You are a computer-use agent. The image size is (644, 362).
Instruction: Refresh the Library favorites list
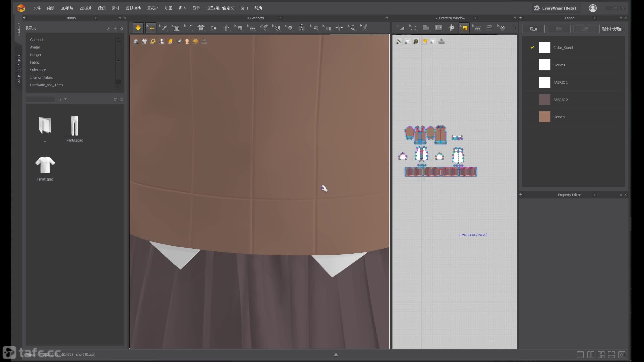(122, 29)
